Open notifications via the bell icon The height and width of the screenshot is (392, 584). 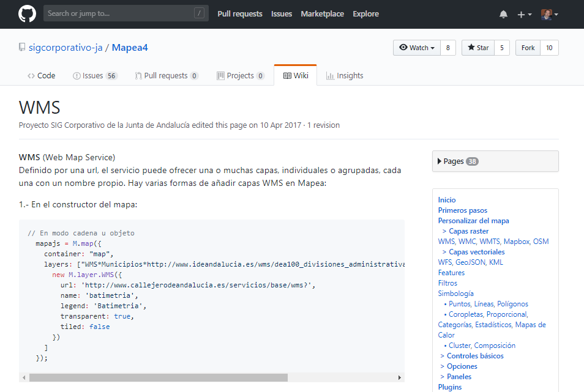click(503, 13)
